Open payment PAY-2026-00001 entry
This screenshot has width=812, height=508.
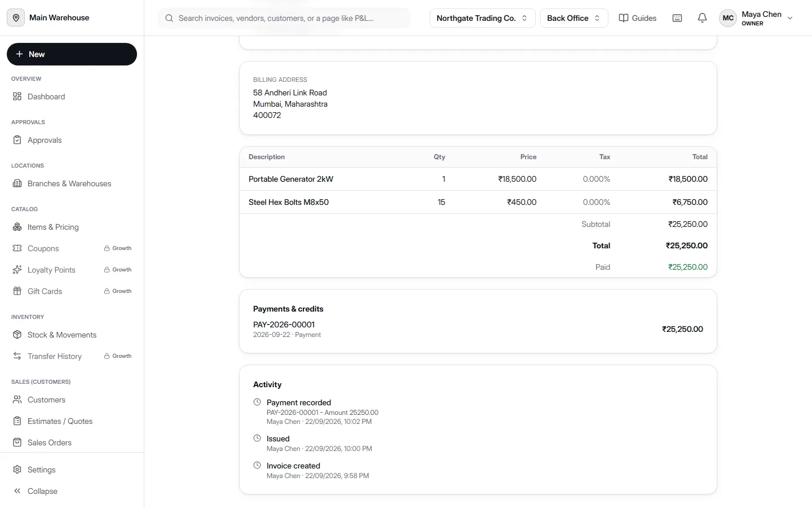478,329
